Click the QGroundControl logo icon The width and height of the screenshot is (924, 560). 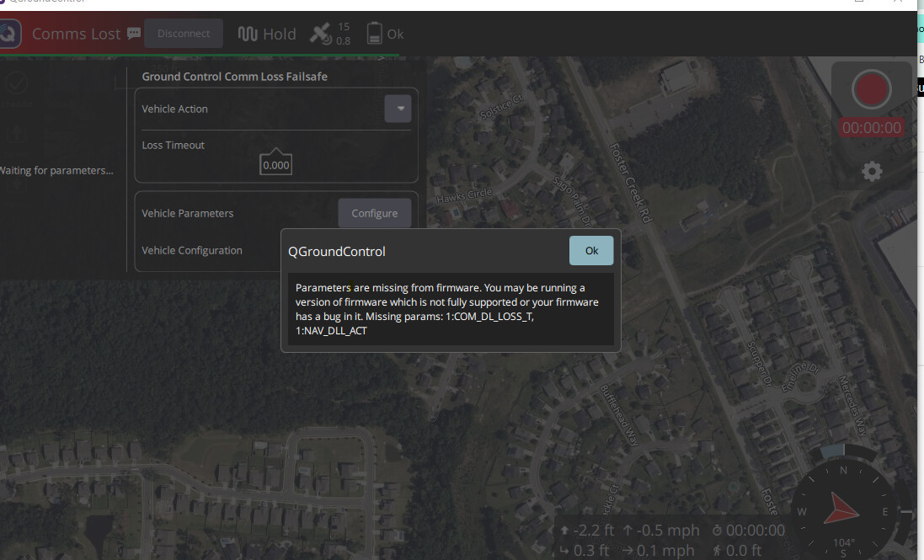pos(8,35)
